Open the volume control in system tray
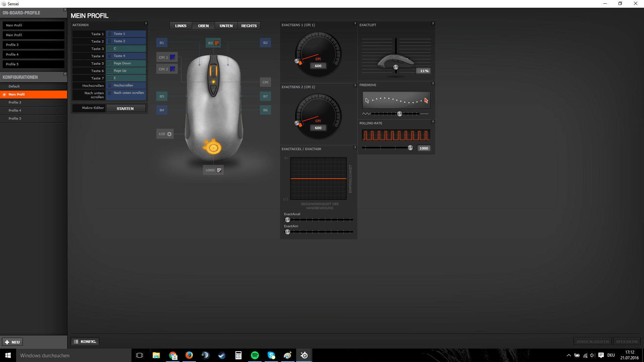Image resolution: width=644 pixels, height=362 pixels. 593,355
